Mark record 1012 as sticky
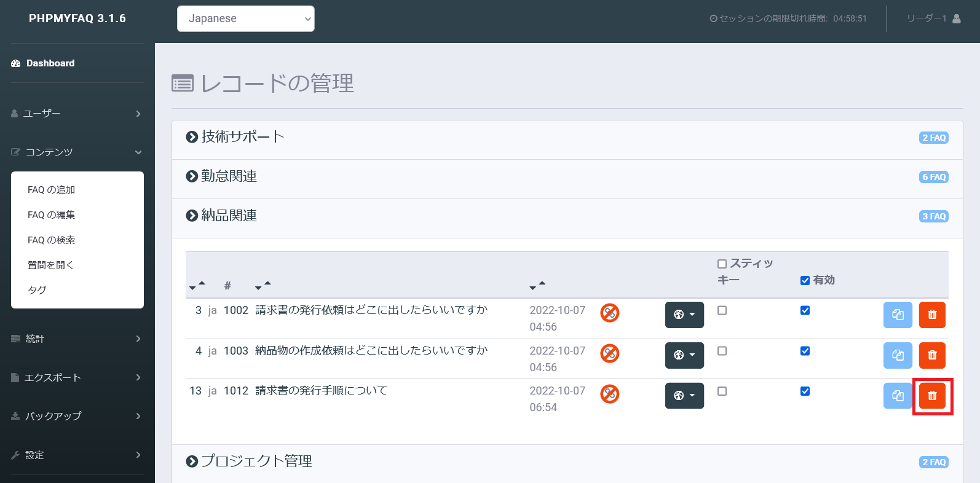Viewport: 980px width, 483px height. pos(722,391)
